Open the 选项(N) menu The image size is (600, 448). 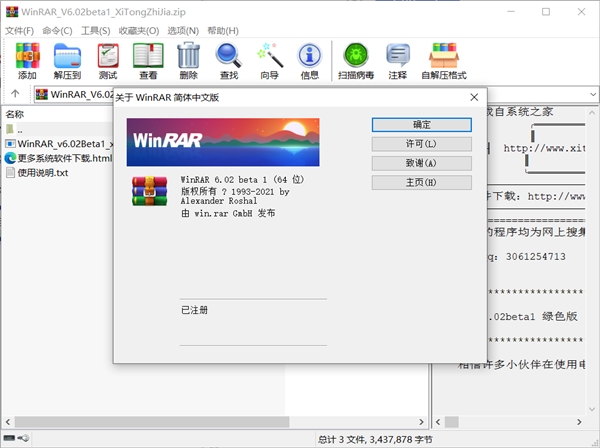(183, 31)
